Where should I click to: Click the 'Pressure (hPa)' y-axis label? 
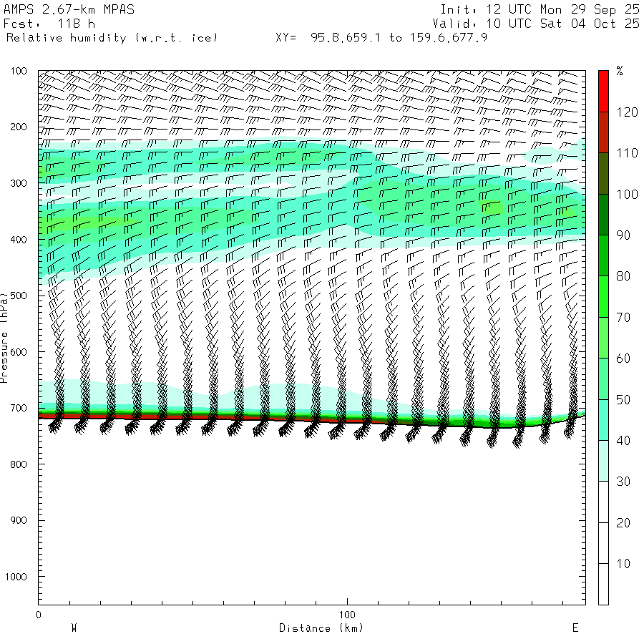click(x=4, y=336)
